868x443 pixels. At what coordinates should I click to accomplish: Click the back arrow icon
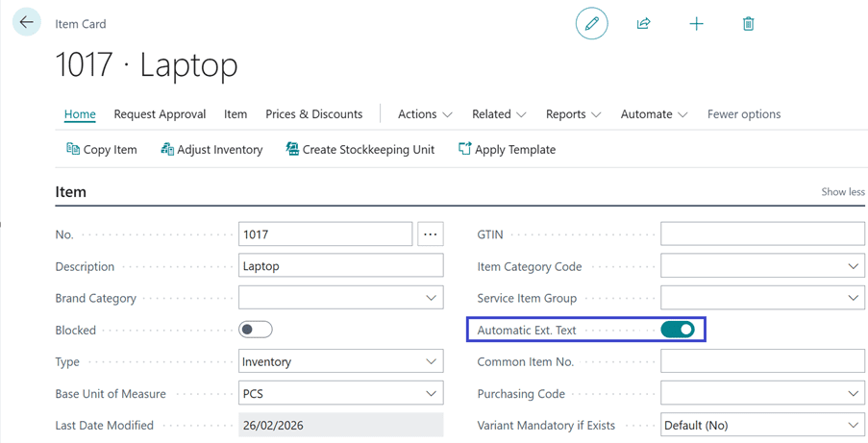pos(26,22)
